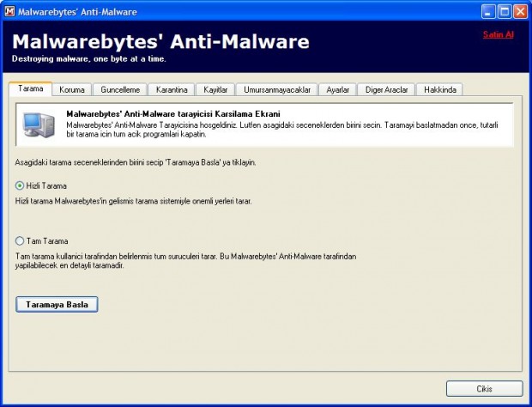
Task: Click the Taramaya Basla button
Action: point(57,305)
